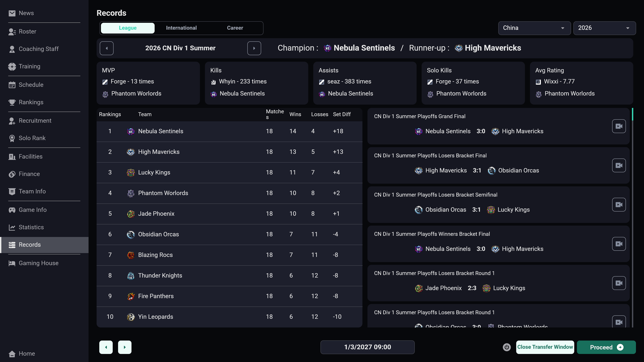Open the Finance sidebar icon
Screen dimensions: 644x362
12,174
